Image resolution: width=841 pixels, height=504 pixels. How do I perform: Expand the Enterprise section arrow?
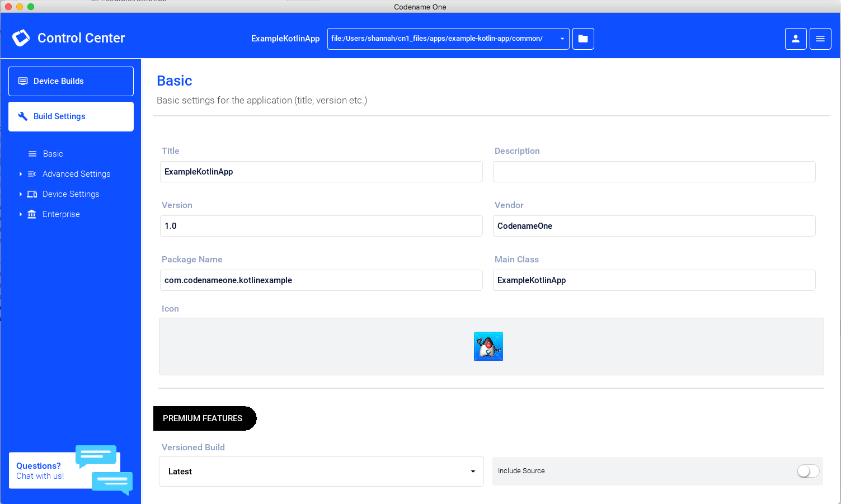(x=21, y=214)
